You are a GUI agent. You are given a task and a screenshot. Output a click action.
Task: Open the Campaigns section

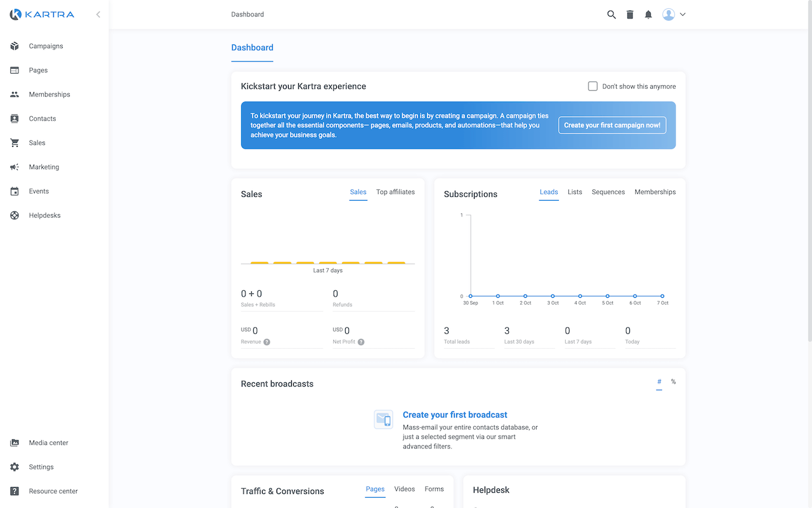(x=46, y=46)
